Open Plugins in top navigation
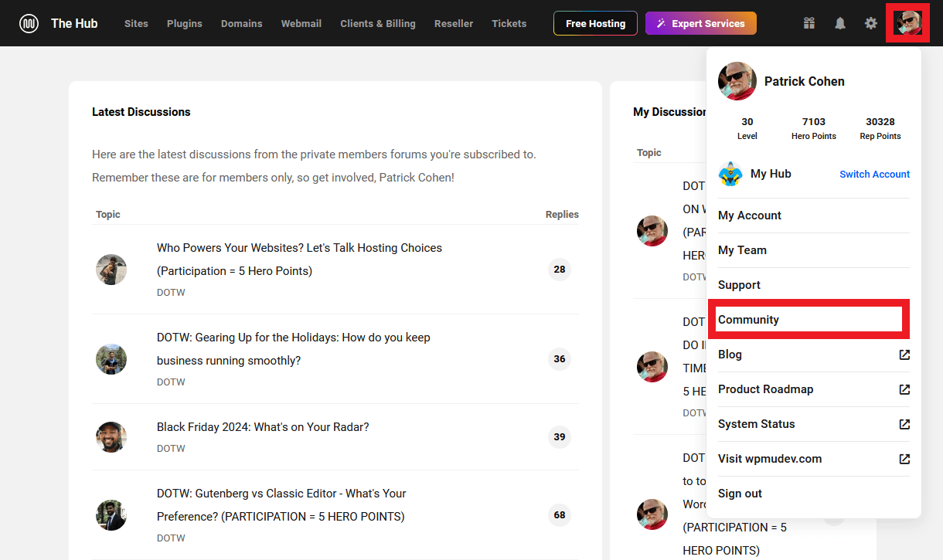This screenshot has height=560, width=943. point(185,23)
